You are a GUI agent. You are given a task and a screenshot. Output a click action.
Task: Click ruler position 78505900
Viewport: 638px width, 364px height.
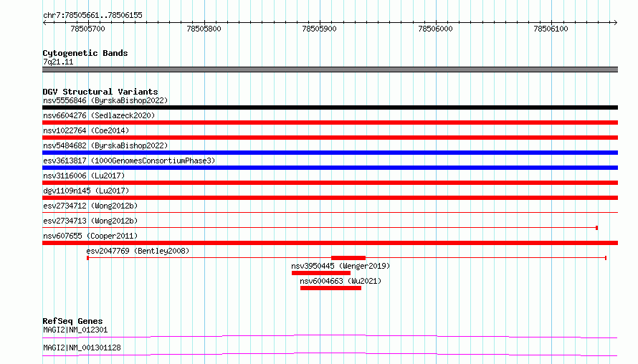pos(320,29)
